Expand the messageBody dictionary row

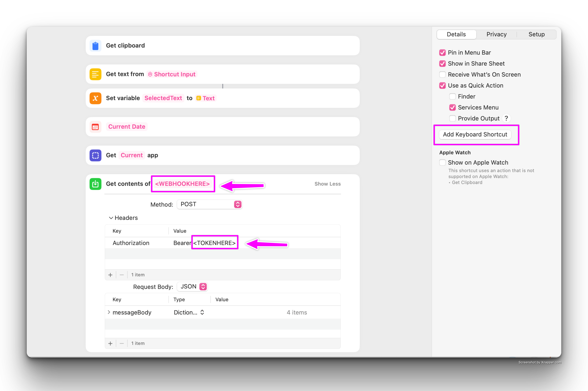tap(109, 313)
